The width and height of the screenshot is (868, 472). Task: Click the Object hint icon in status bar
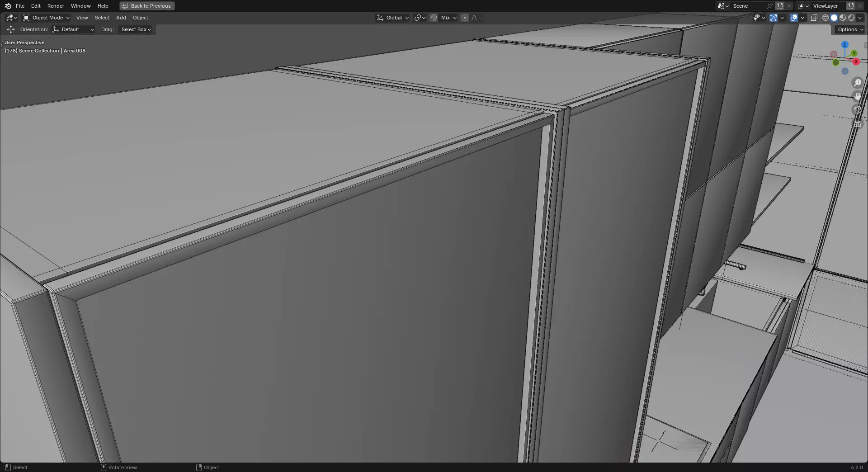point(199,467)
